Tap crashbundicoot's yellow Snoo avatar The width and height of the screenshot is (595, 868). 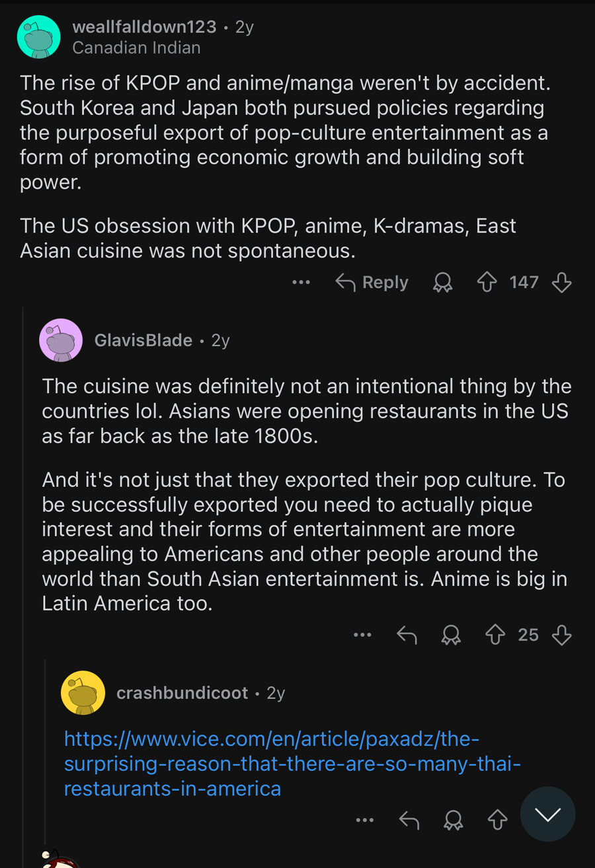83,693
